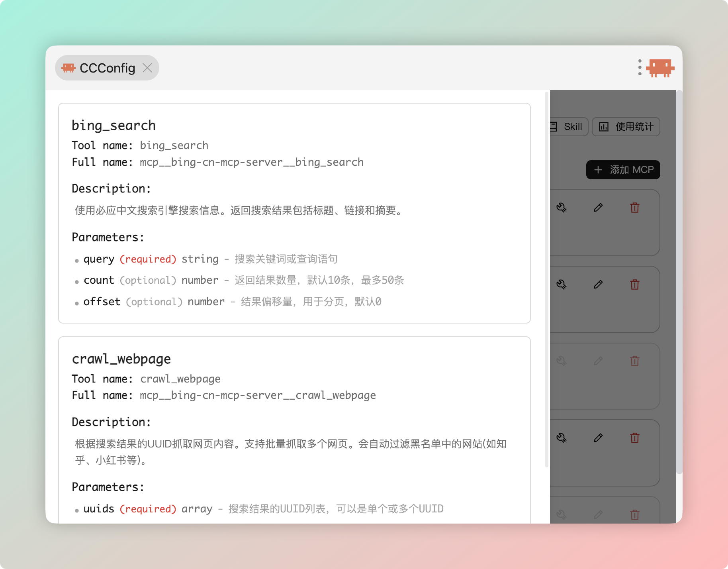This screenshot has height=569, width=728.
Task: Click the tool panel scrollbar
Action: pyautogui.click(x=547, y=279)
